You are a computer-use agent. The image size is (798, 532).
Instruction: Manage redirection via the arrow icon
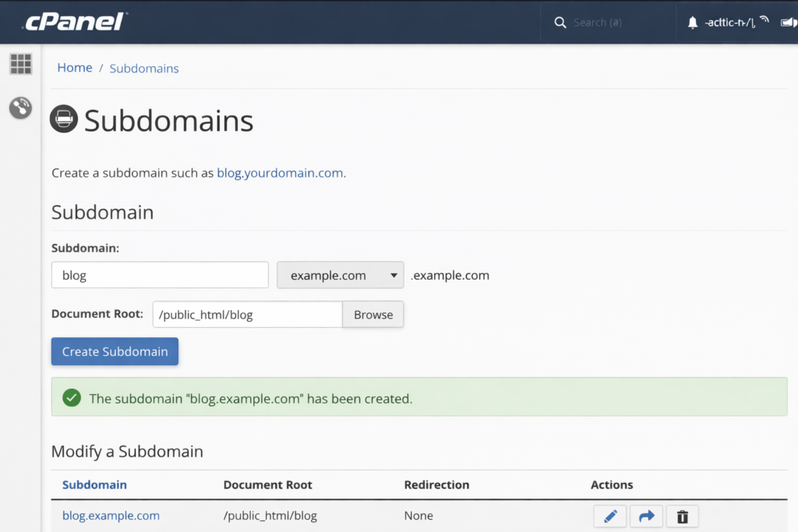tap(646, 516)
